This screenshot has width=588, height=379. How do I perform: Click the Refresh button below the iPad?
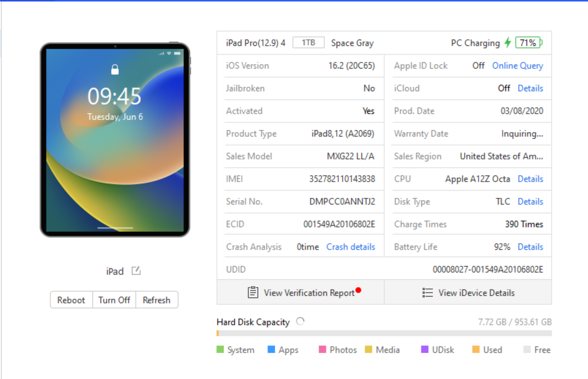coord(156,300)
